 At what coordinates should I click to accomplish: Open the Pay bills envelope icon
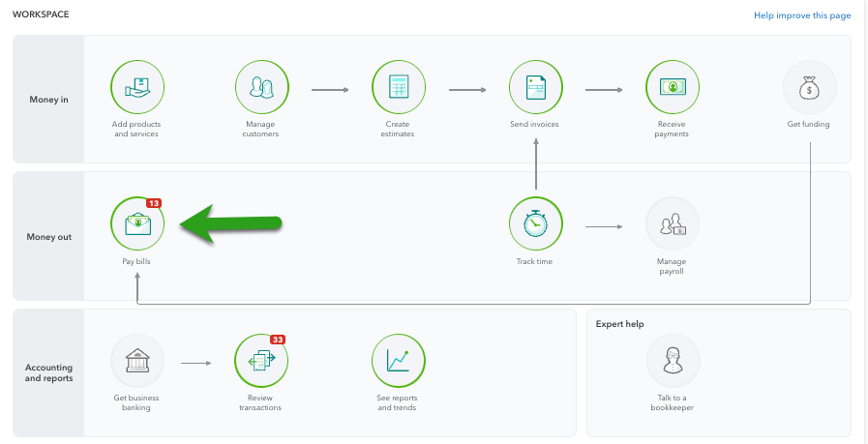(x=137, y=223)
